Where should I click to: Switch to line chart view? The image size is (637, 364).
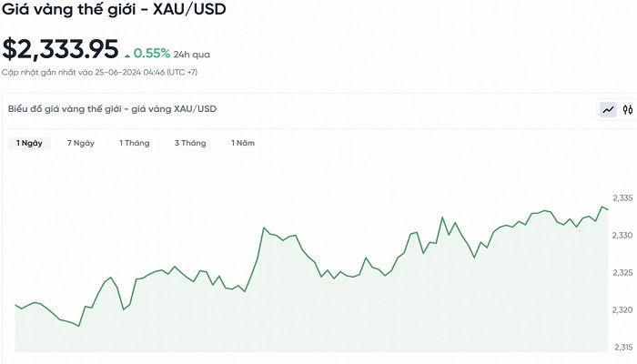pos(608,110)
